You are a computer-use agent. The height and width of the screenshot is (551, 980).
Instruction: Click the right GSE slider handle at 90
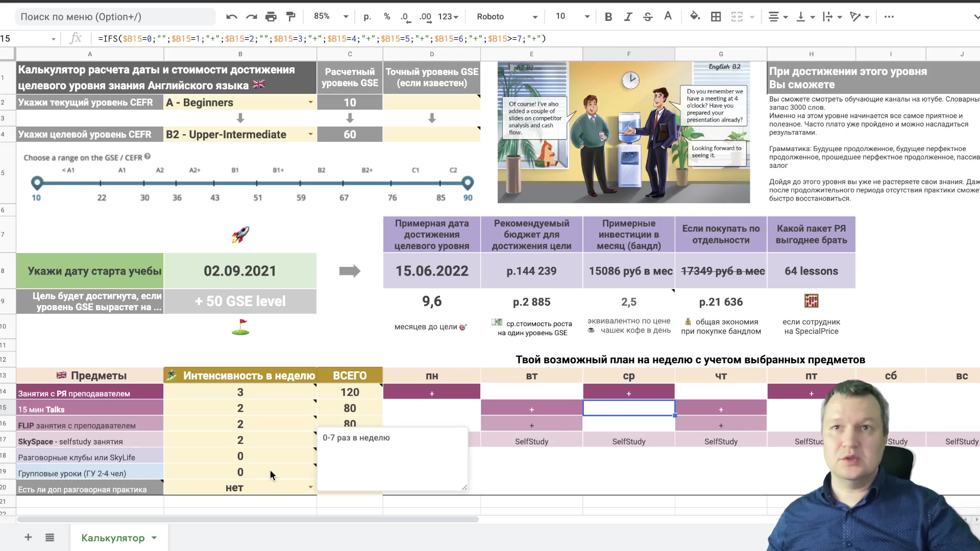[468, 182]
